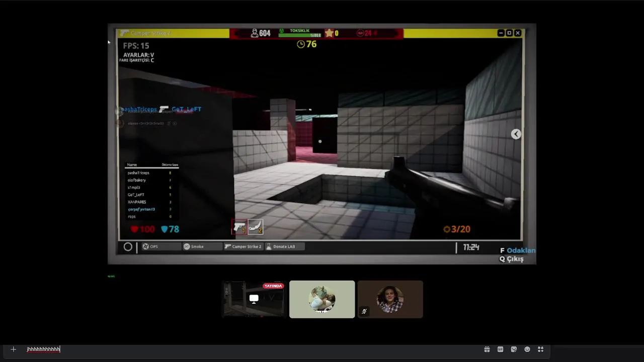Image resolution: width=644 pixels, height=362 pixels.
Task: Click the plus attachment button in chat bar
Action: pos(14,349)
